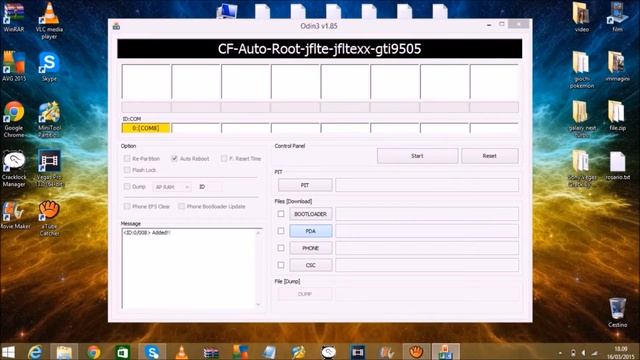The width and height of the screenshot is (640, 360).
Task: Click the ID field next to AP RAM
Action: [214, 187]
